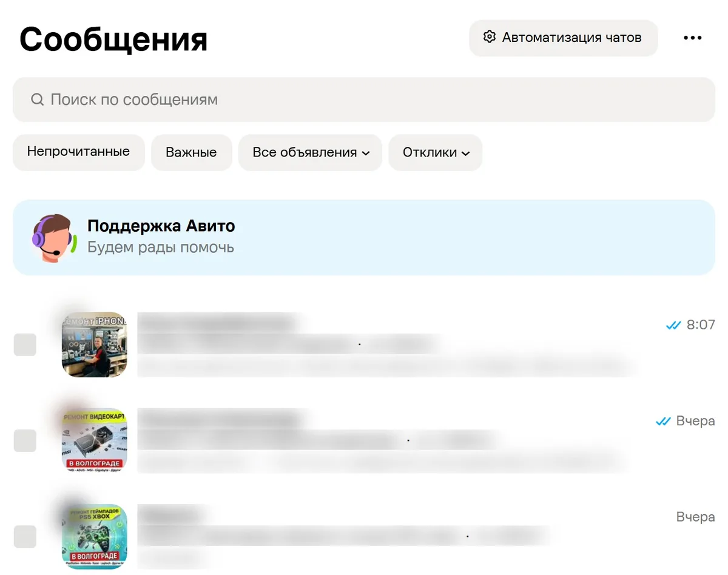The width and height of the screenshot is (728, 575).
Task: Select checkbox for iPhone repair chat
Action: pos(25,345)
